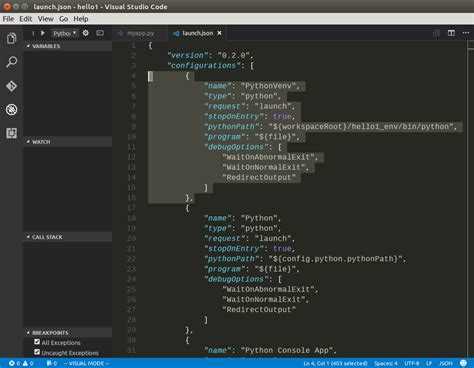
Task: Collapse the BREAKPOINTS section
Action: tap(67, 333)
